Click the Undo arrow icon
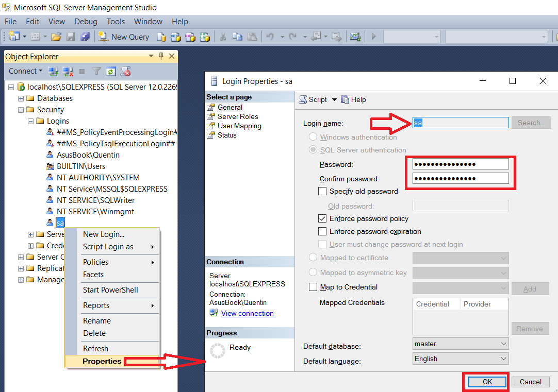 [x=270, y=36]
